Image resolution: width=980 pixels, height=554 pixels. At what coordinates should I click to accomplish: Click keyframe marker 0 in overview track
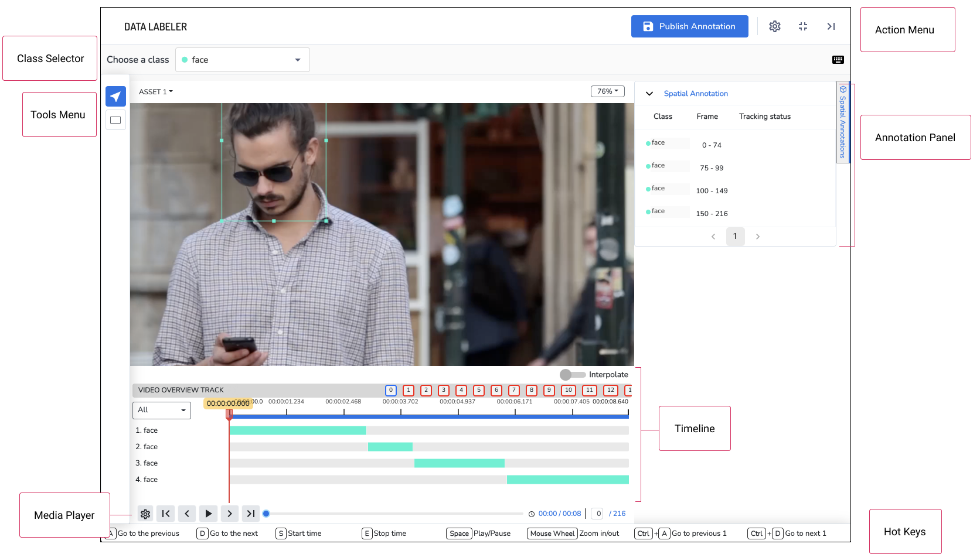click(391, 390)
